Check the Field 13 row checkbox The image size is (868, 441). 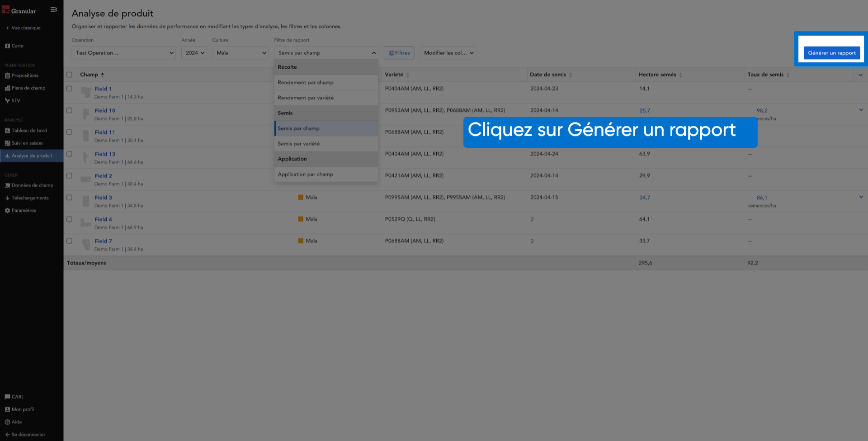69,154
